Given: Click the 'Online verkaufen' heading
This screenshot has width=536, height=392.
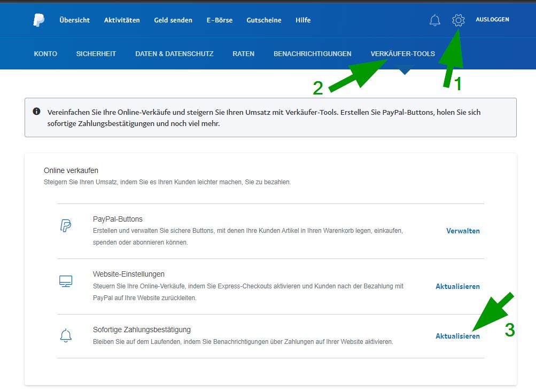Looking at the screenshot, I should (x=71, y=170).
